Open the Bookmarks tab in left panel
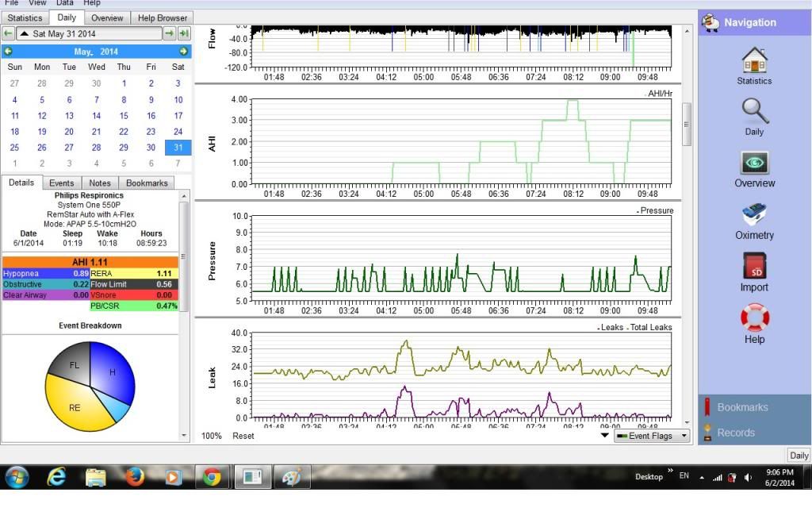The image size is (812, 508). coord(147,183)
